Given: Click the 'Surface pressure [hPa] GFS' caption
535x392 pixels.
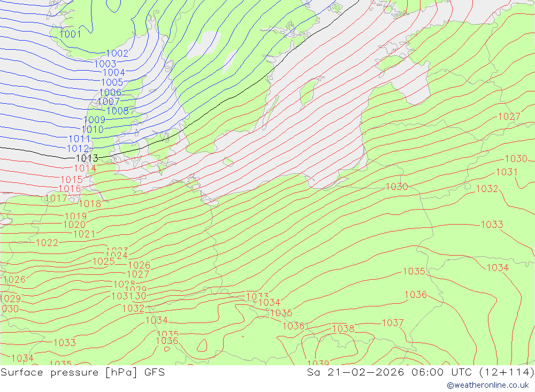Looking at the screenshot, I should 82,372.
